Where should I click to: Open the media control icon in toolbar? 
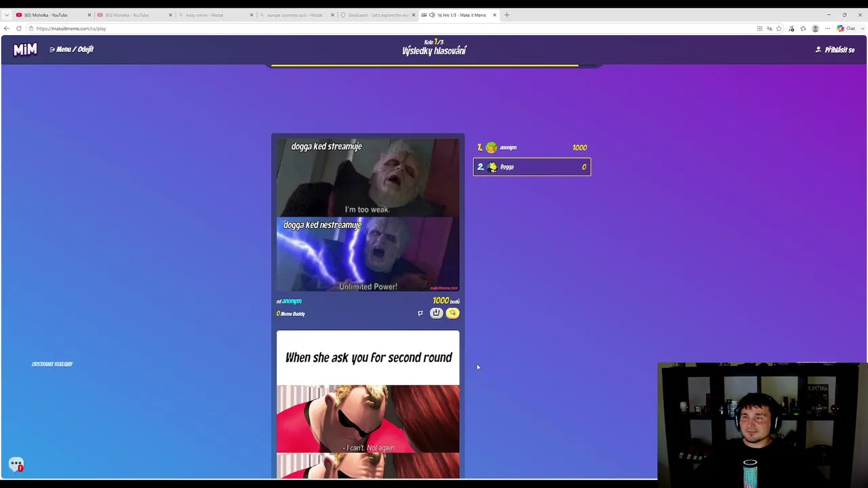coord(791,28)
